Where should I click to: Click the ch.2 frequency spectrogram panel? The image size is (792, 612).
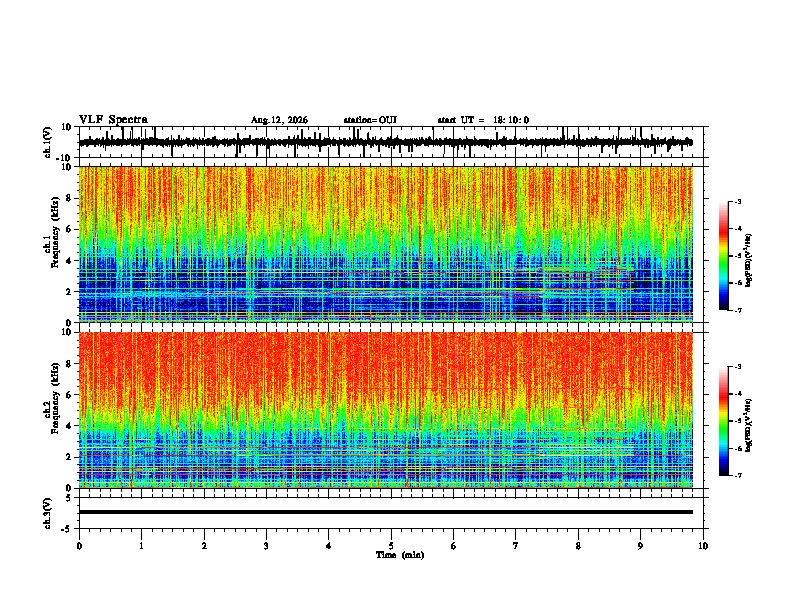coord(386,410)
